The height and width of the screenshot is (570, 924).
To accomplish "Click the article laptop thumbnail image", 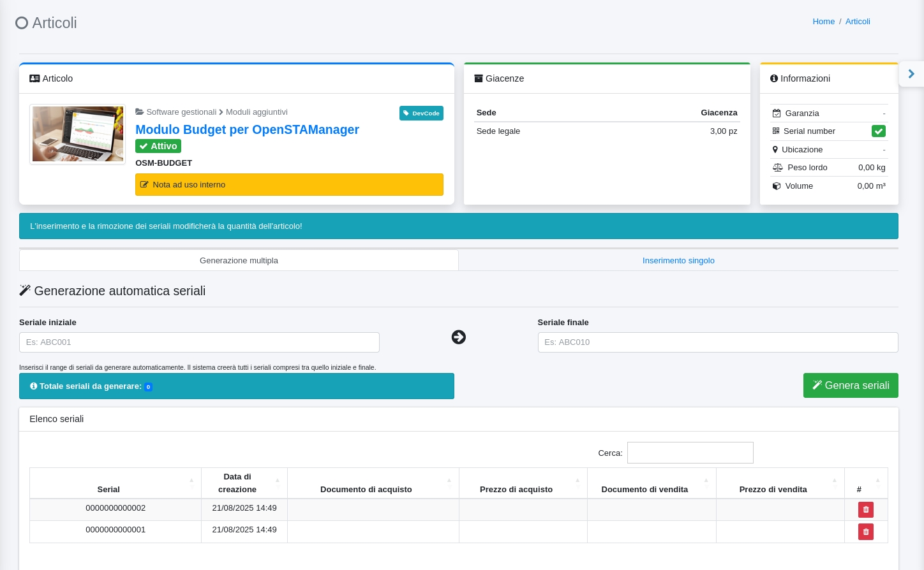I will click(x=78, y=135).
